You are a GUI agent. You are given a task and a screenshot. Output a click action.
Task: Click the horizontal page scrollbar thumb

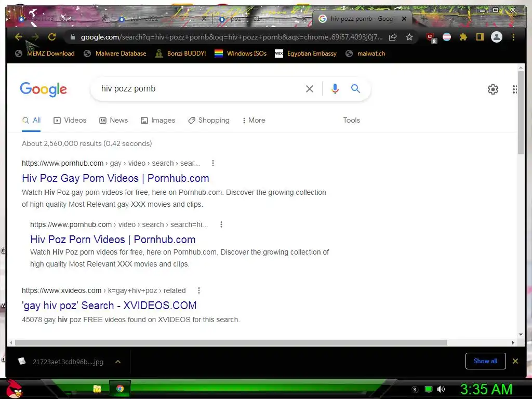point(231,343)
